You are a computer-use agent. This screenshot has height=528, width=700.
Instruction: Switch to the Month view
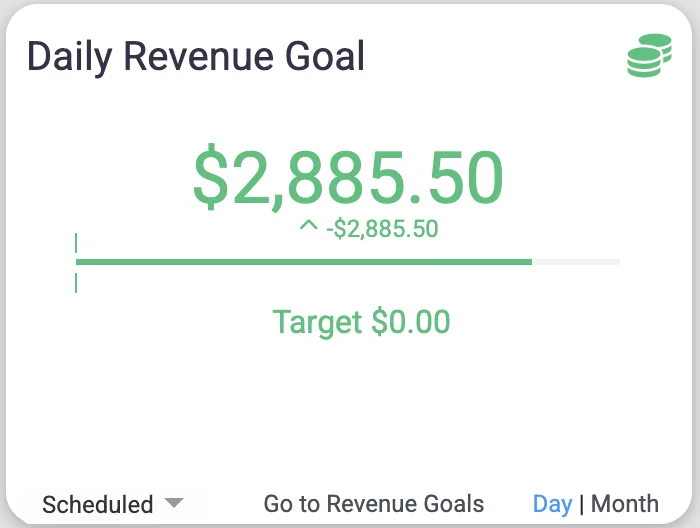coord(625,504)
